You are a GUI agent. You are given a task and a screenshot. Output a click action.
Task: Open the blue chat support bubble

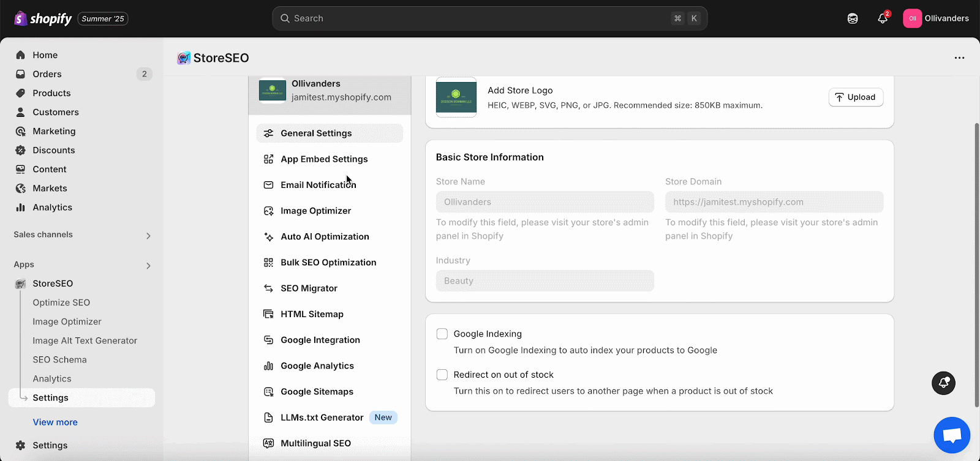tap(952, 435)
